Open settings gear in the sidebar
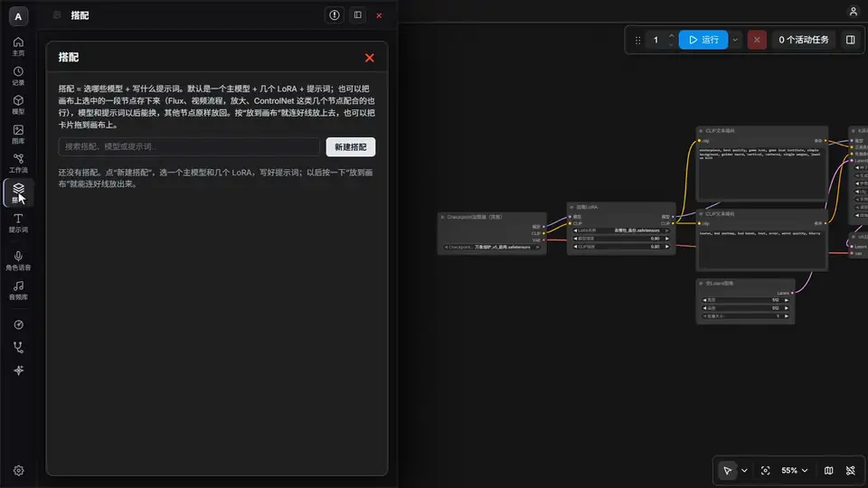This screenshot has height=488, width=868. coord(18,470)
